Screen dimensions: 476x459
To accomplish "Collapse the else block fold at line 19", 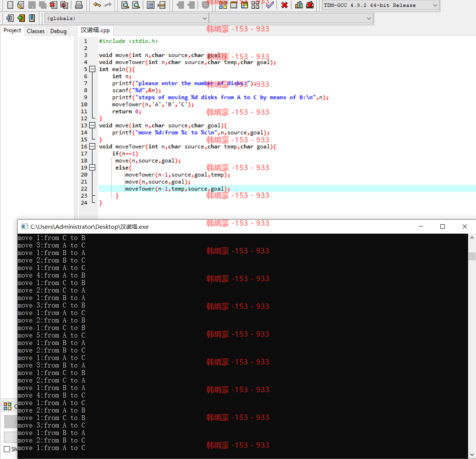I will click(92, 168).
